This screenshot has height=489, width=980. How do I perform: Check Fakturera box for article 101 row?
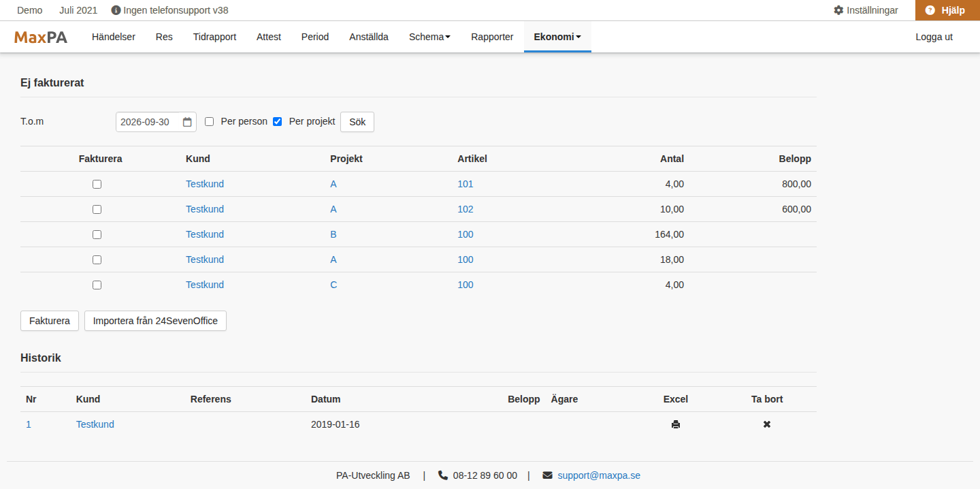(x=97, y=185)
